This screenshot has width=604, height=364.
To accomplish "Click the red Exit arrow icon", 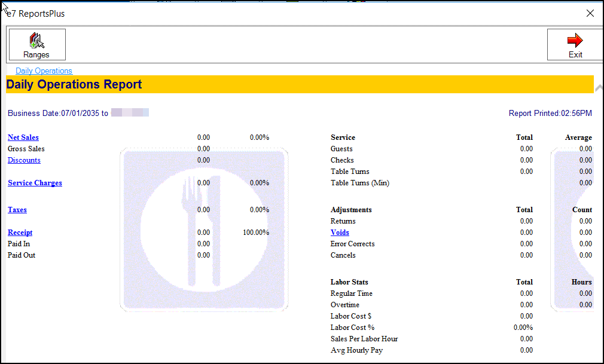I will [x=575, y=41].
